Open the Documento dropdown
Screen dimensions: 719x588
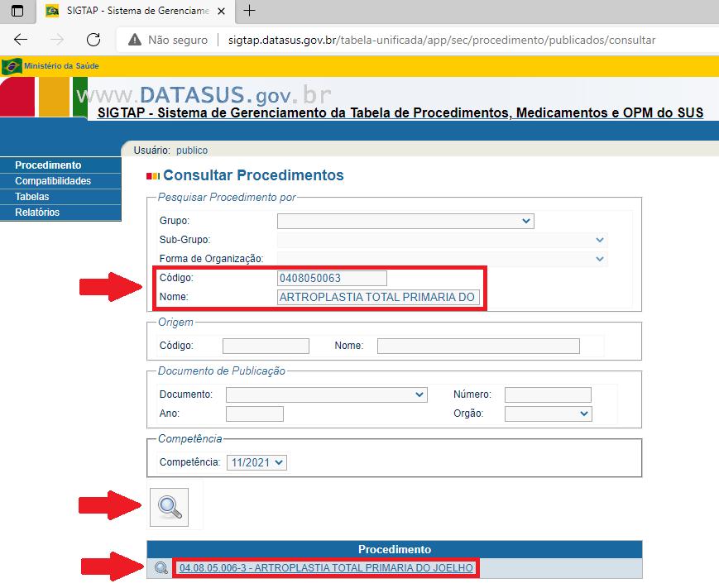[327, 394]
